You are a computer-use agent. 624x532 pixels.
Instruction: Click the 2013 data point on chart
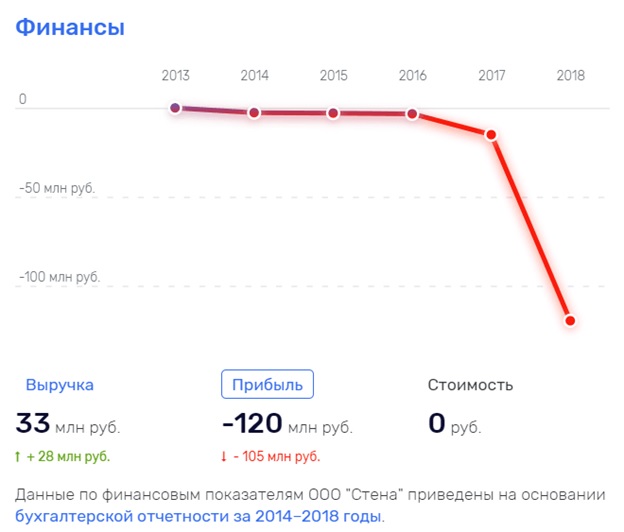pyautogui.click(x=175, y=108)
